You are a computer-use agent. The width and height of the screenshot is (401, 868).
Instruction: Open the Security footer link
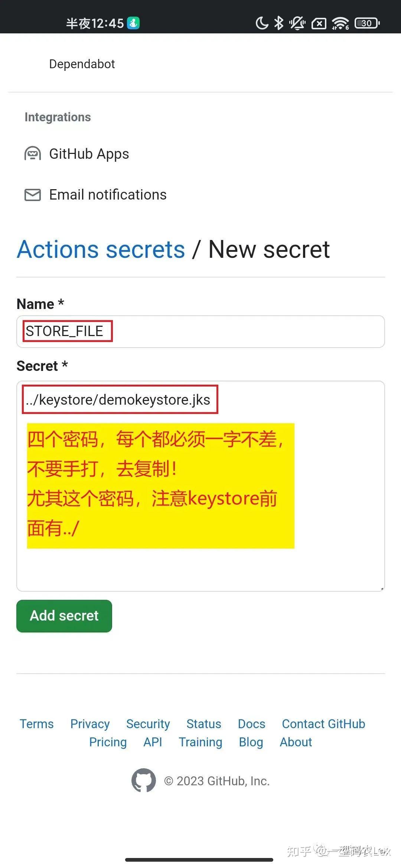[148, 724]
